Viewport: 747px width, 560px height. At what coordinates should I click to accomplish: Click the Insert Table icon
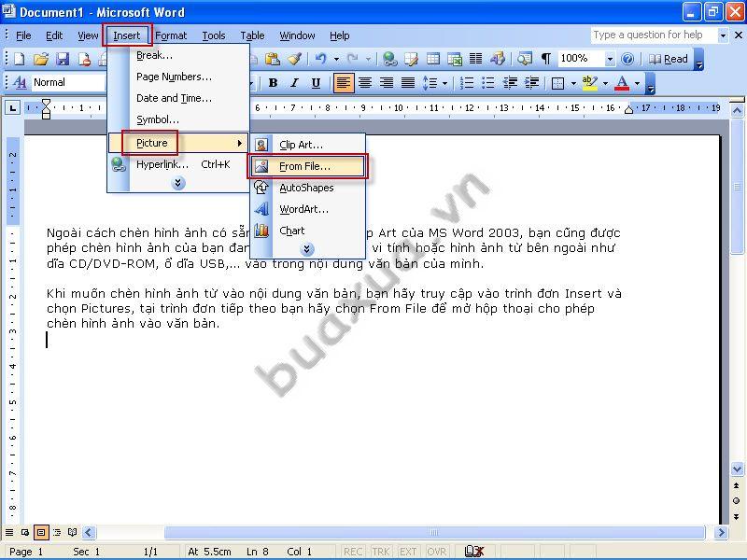(x=433, y=59)
